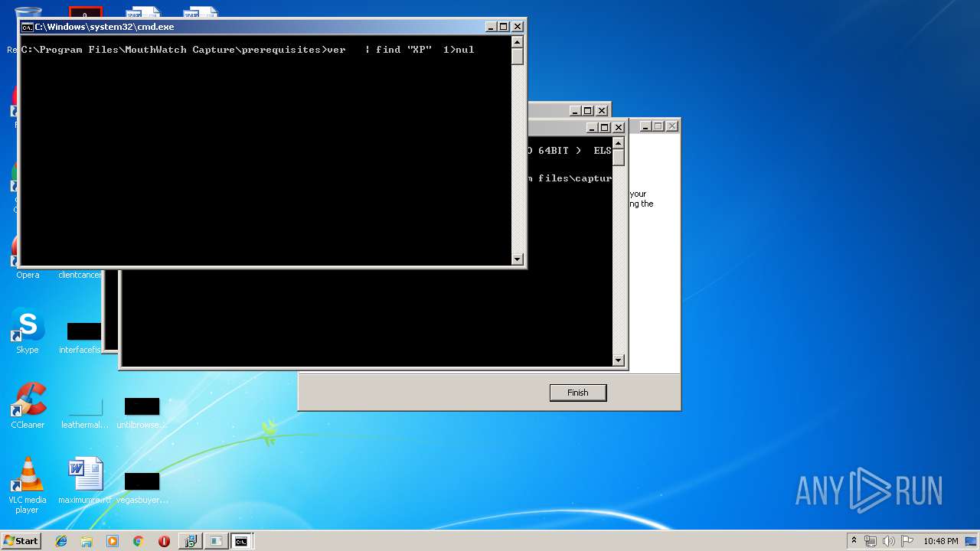Open Action Center flag tray icon
The image size is (980, 551).
click(x=906, y=541)
